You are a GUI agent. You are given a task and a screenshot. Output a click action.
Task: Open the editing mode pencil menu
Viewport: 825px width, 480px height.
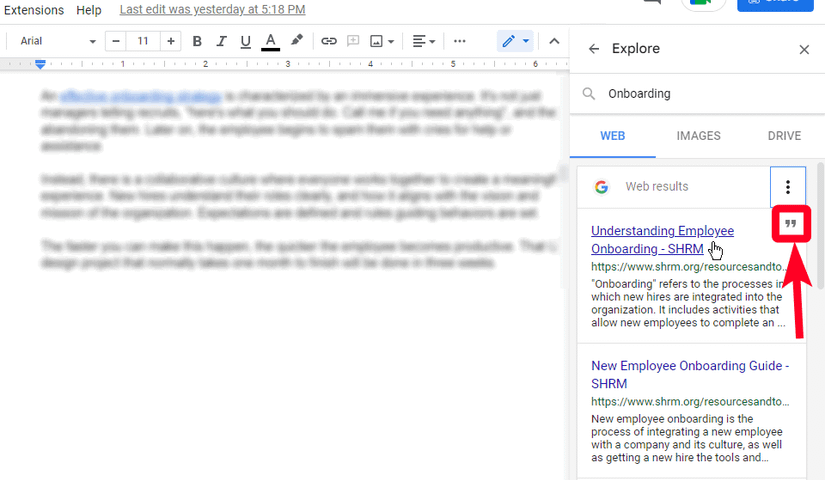(515, 41)
